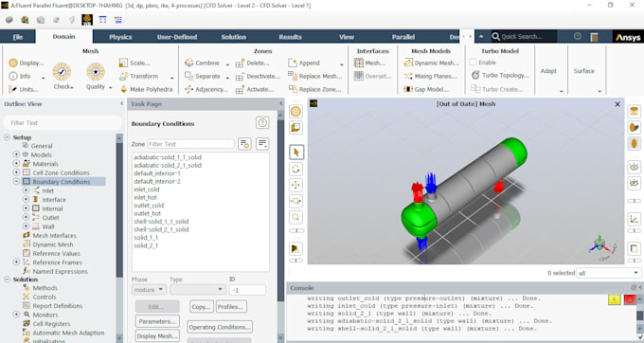The width and height of the screenshot is (644, 343).
Task: Enable the Turbo Model checkbox
Action: [474, 63]
